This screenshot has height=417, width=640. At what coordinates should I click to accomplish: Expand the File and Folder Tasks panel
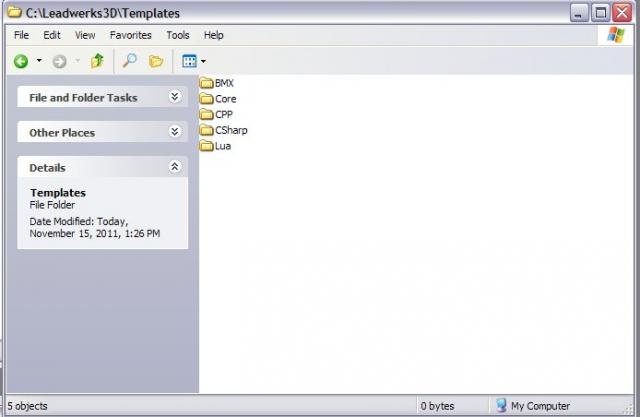click(175, 97)
